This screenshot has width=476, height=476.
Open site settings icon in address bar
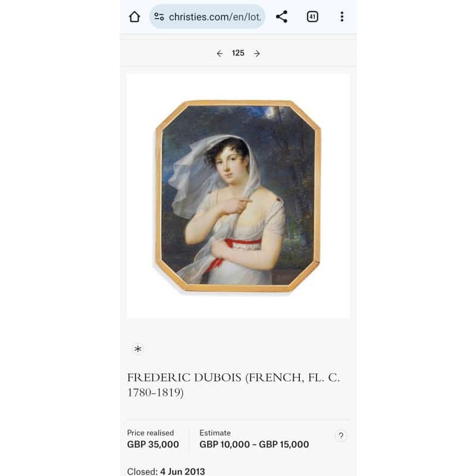tap(159, 17)
